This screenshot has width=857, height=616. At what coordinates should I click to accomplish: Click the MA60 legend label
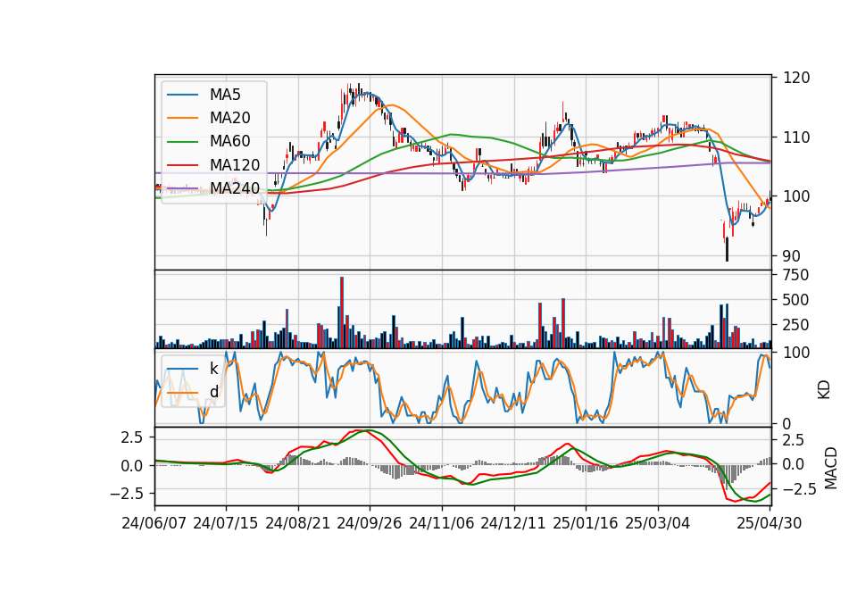[229, 142]
